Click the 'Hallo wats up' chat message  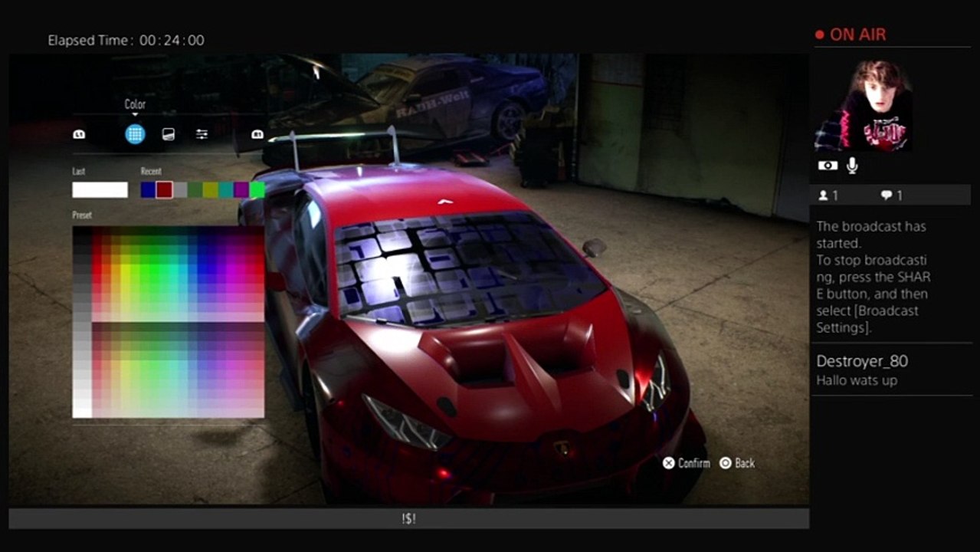pos(857,380)
